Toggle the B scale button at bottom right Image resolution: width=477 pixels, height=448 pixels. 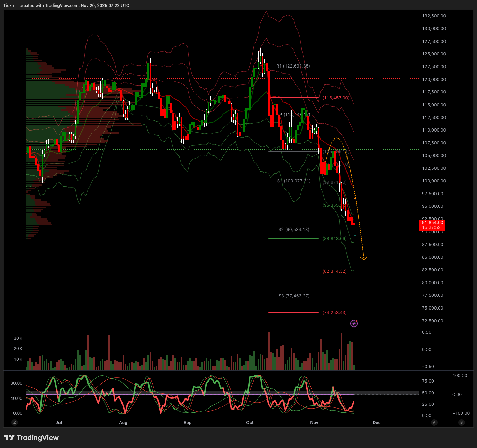coord(461,422)
